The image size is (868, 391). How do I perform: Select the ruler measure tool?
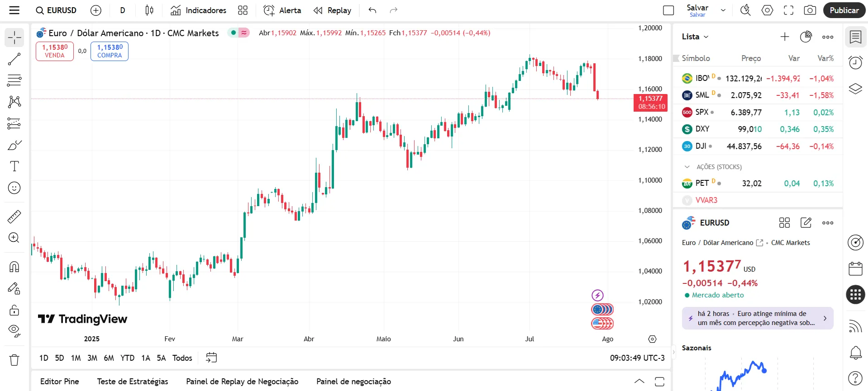(x=14, y=217)
